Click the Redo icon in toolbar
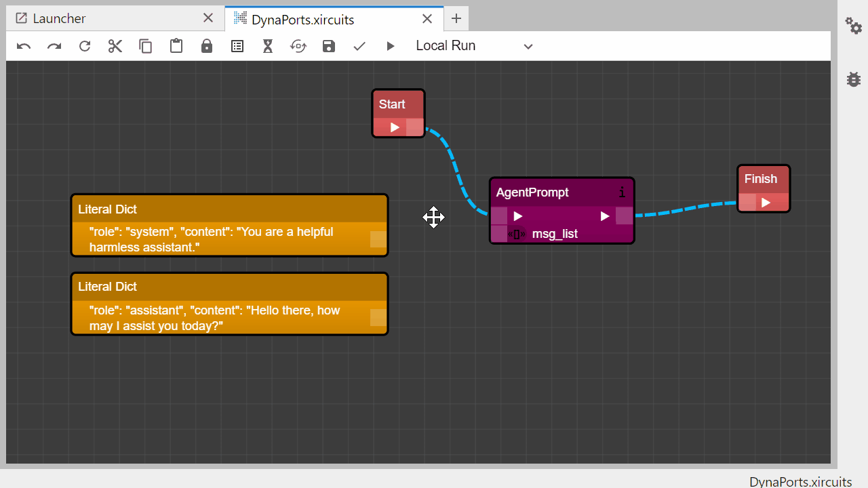 click(x=54, y=46)
